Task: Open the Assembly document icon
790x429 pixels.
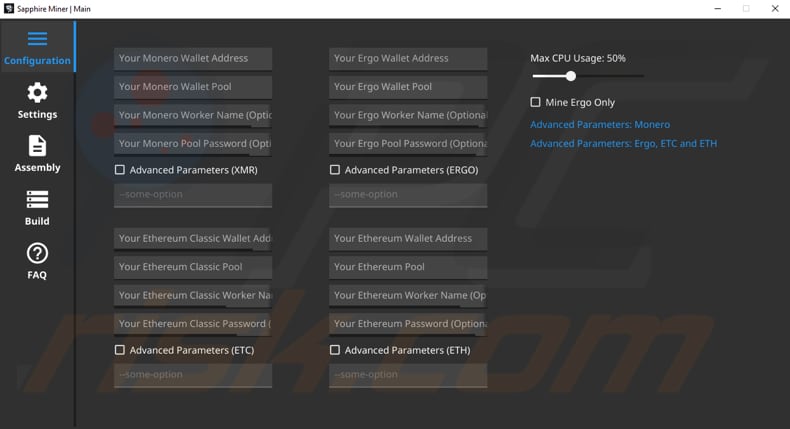Action: pyautogui.click(x=37, y=146)
